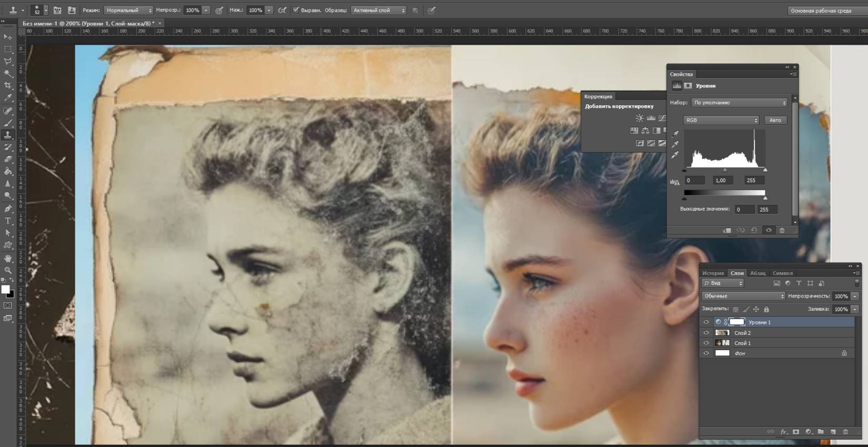Click the black point eyedropper in Levels

(x=675, y=134)
